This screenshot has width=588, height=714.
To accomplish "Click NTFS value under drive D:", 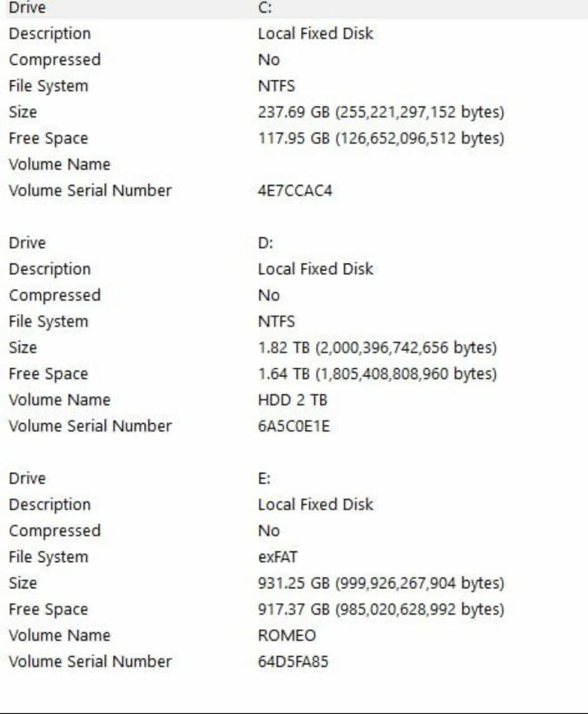I will click(276, 321).
